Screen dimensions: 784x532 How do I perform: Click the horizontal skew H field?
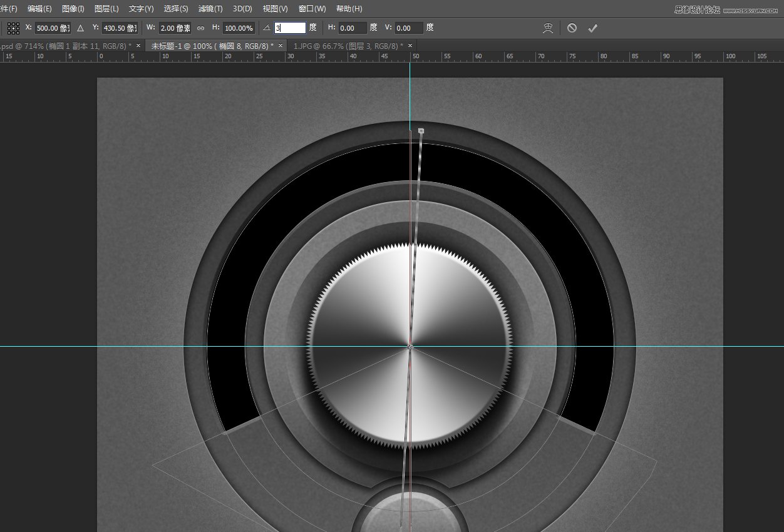[x=352, y=28]
